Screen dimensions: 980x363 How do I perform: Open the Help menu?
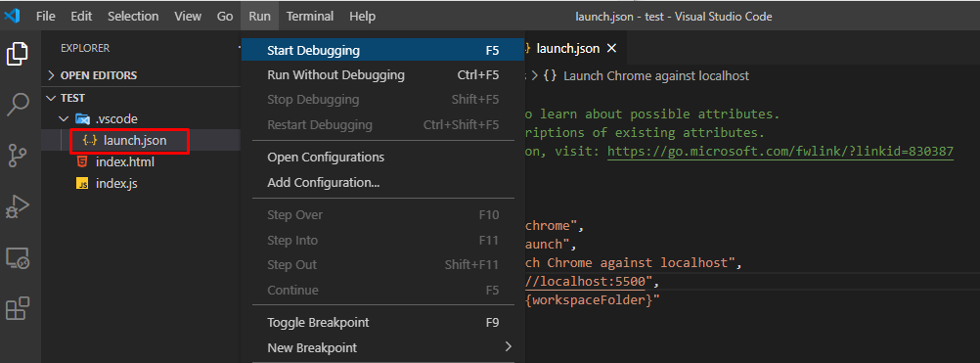point(363,17)
